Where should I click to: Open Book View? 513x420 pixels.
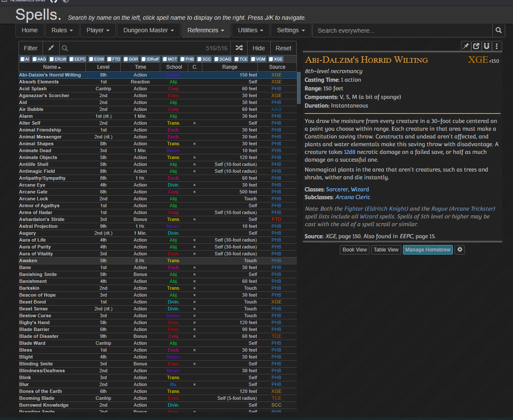pyautogui.click(x=354, y=250)
